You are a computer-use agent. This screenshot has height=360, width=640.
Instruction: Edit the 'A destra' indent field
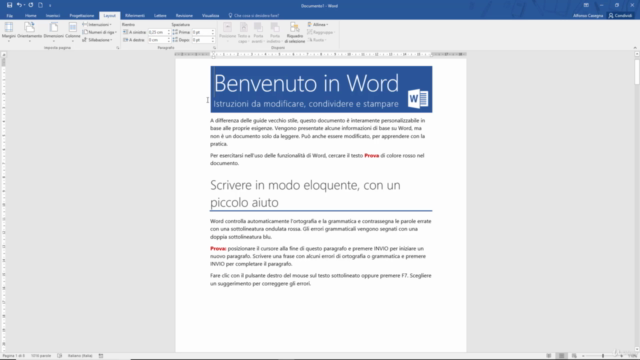[x=157, y=40]
